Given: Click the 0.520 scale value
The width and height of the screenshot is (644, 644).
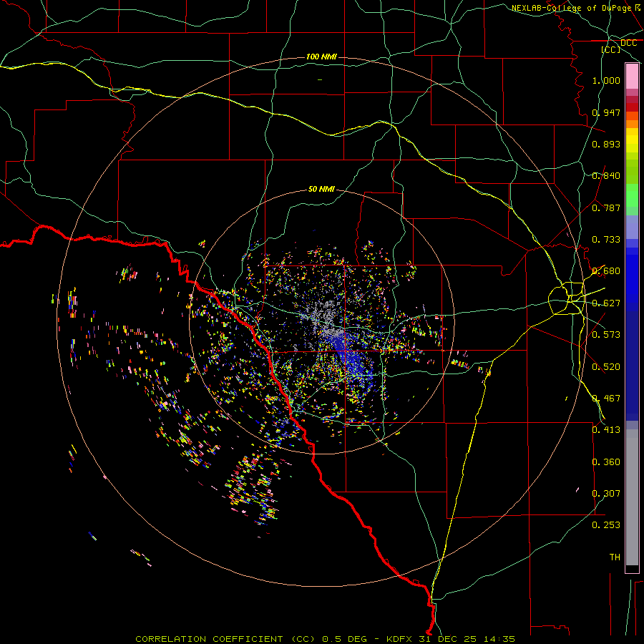Looking at the screenshot, I should [606, 367].
